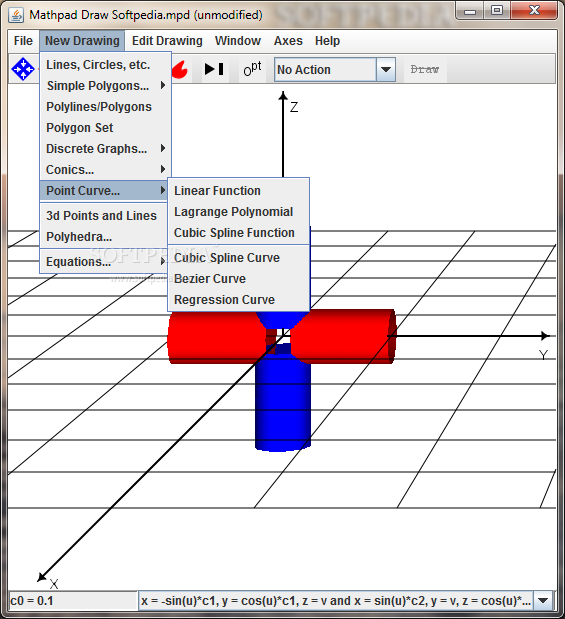
Task: Choose Lines, Circles, etc. menu entry
Action: coord(105,65)
